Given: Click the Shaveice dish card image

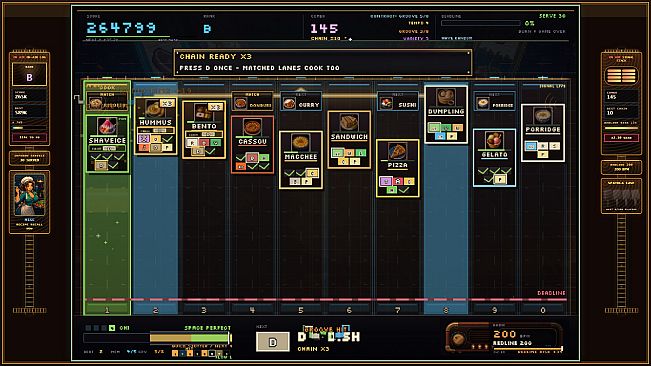Looking at the screenshot, I should point(107,127).
